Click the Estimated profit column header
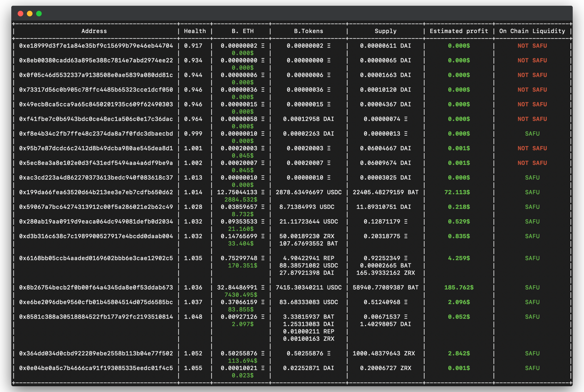 (459, 31)
